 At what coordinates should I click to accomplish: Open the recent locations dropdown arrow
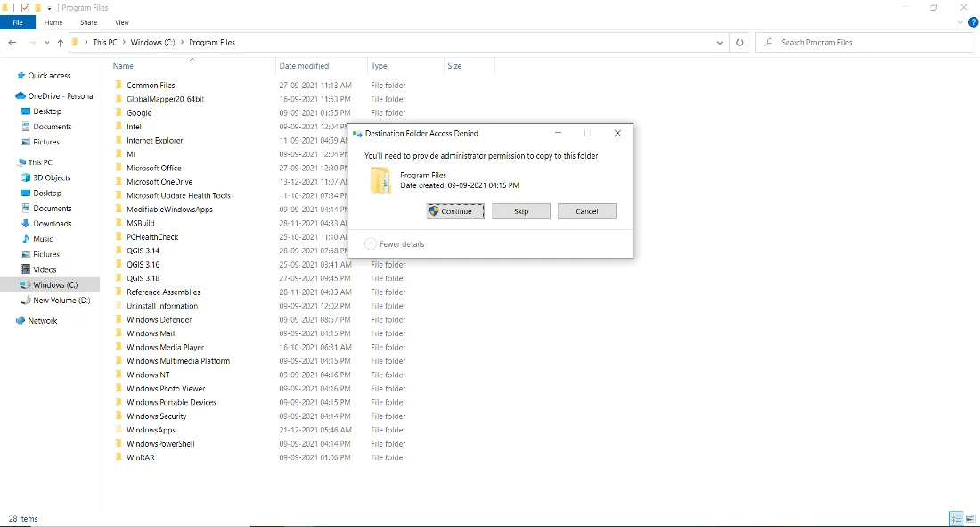click(47, 43)
